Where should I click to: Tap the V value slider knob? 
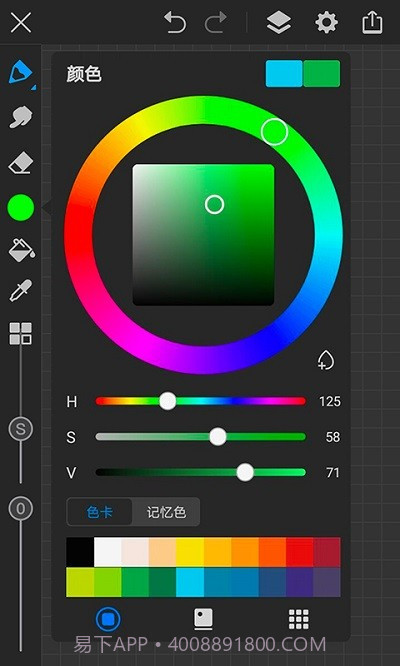coord(245,472)
